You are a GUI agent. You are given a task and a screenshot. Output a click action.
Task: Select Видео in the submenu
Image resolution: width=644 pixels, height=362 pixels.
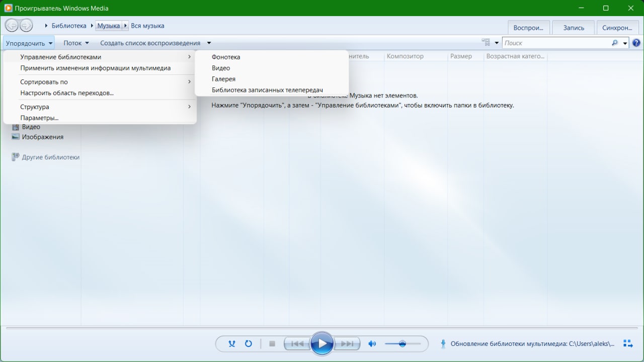272,68
